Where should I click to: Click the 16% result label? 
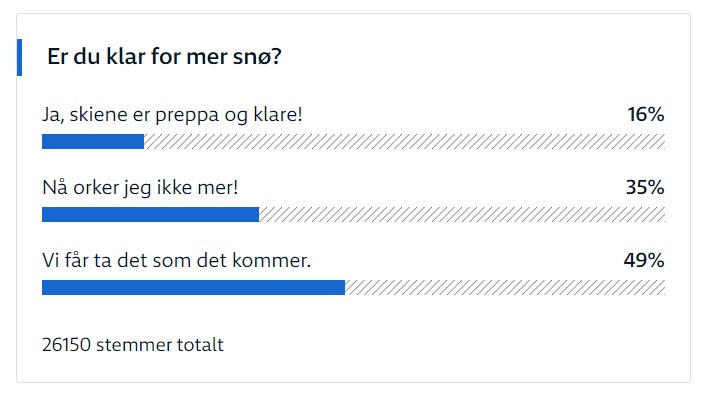(646, 115)
